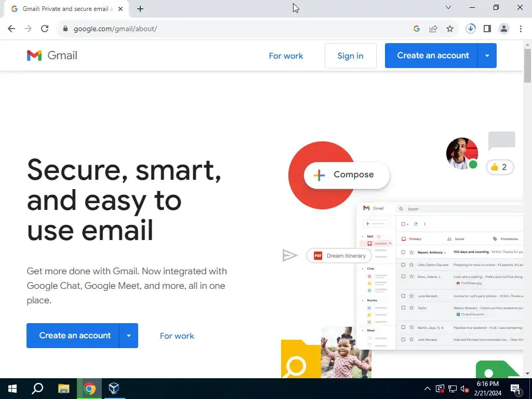Image resolution: width=532 pixels, height=399 pixels.
Task: Click the user avatar photo with green dot
Action: point(462,153)
